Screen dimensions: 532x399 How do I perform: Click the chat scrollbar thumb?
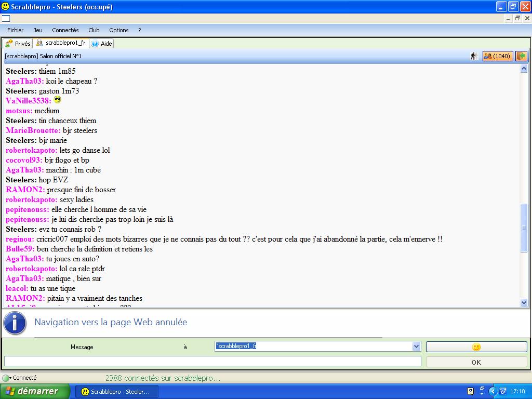pos(524,228)
